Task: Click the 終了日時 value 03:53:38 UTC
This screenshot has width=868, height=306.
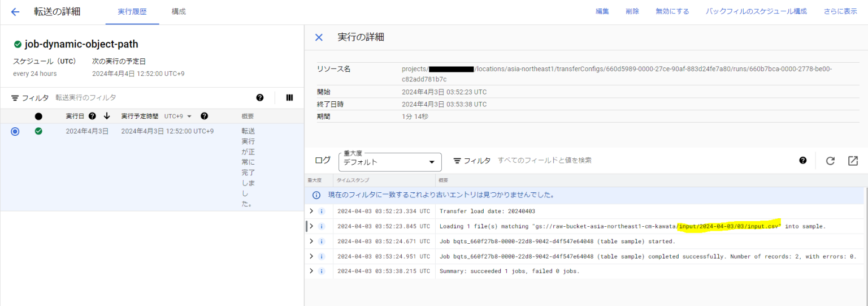Action: click(x=444, y=104)
